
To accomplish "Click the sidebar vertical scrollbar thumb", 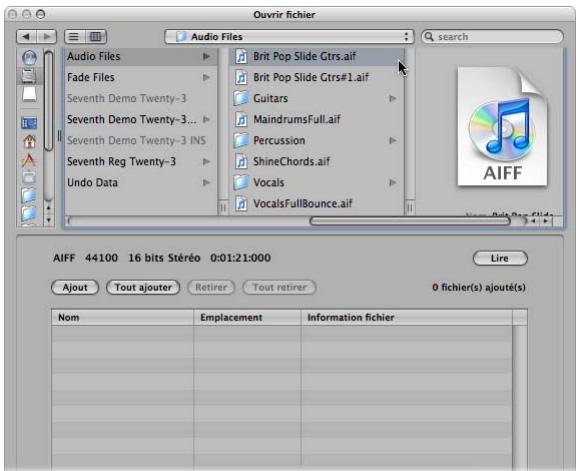I will click(x=48, y=100).
